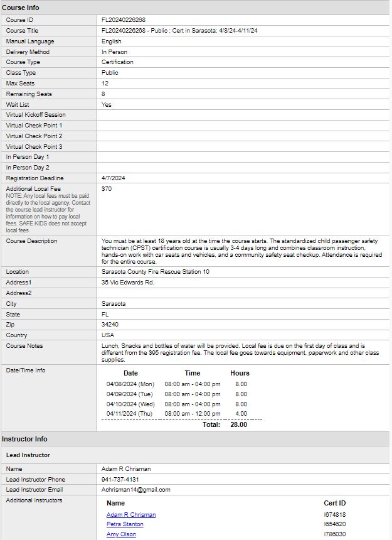Click the Additional Local Fee $70 value

(107, 189)
